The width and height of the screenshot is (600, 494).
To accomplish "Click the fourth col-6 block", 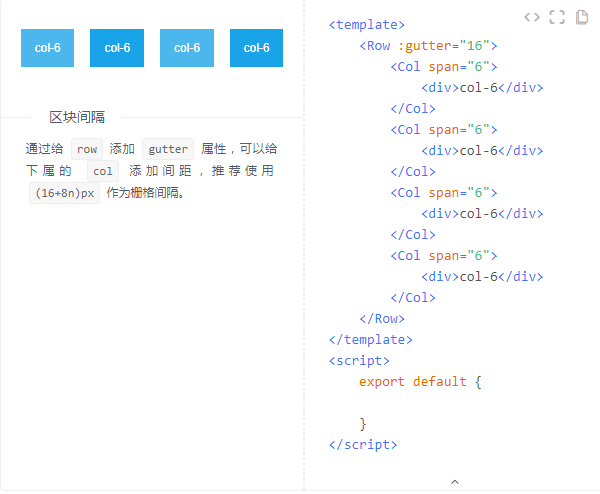I will (x=256, y=48).
